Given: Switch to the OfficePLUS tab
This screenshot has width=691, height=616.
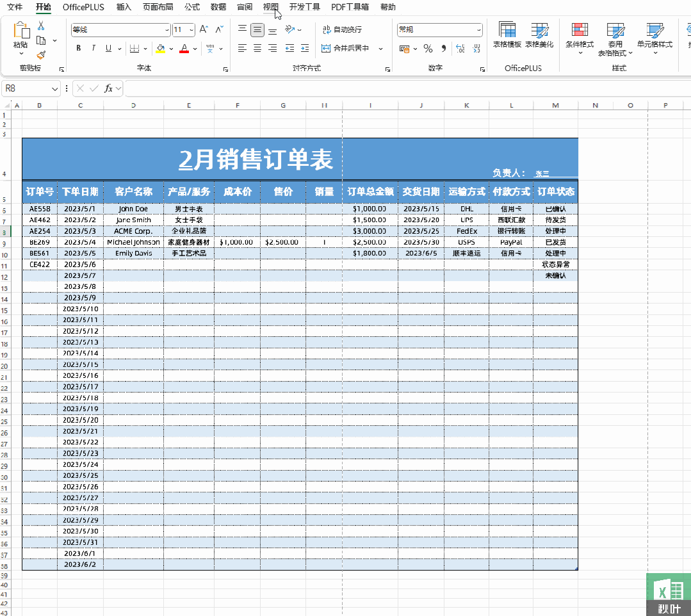Looking at the screenshot, I should coord(83,7).
